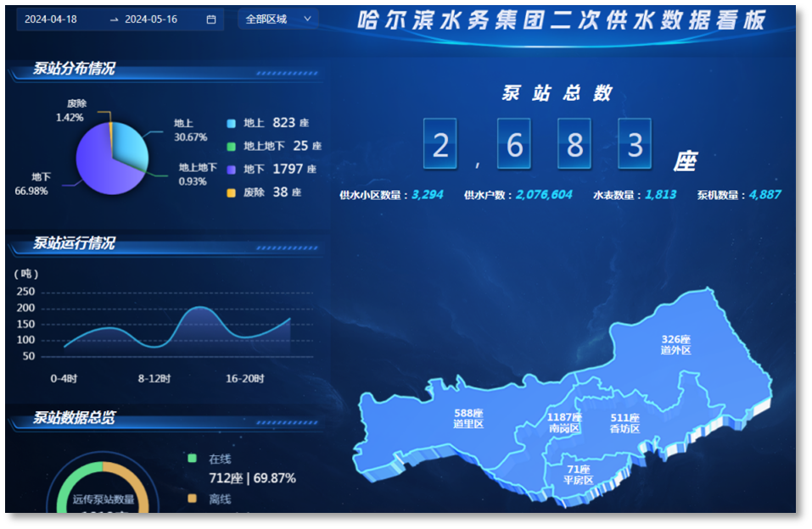Click the 供水户数 value 2,076,604
The image size is (812, 529).
click(544, 195)
